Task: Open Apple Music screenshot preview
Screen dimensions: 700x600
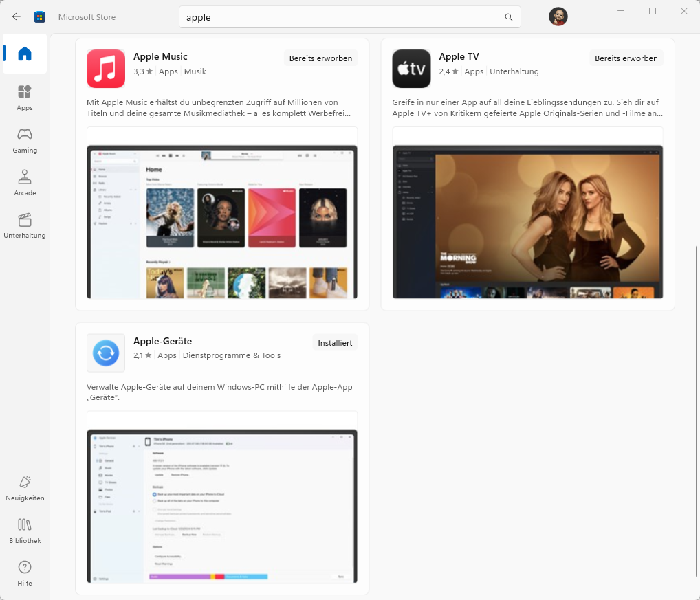Action: click(x=222, y=213)
